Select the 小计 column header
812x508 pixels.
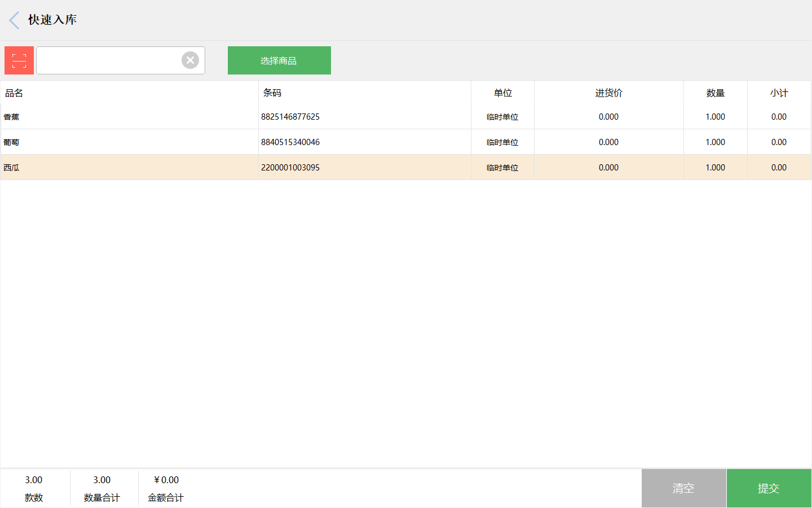pyautogui.click(x=779, y=93)
